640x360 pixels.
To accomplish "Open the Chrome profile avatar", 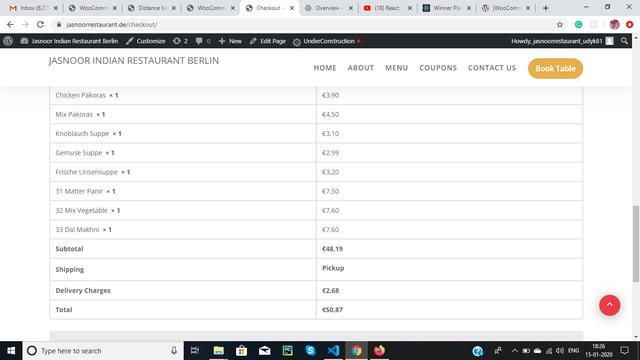I will point(614,24).
